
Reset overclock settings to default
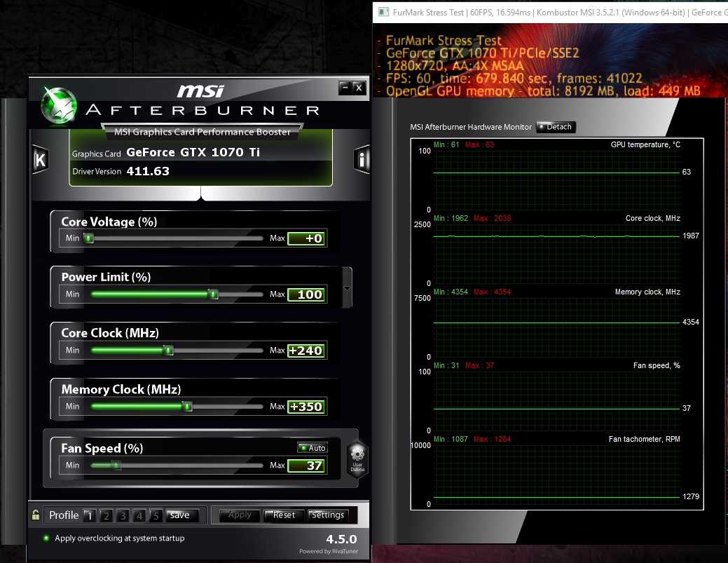(x=284, y=515)
